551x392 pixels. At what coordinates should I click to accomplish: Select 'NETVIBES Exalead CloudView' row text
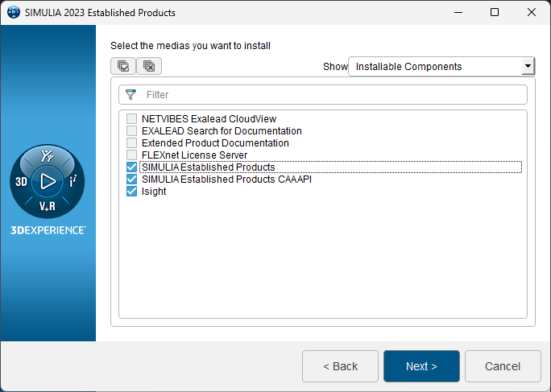click(x=209, y=118)
